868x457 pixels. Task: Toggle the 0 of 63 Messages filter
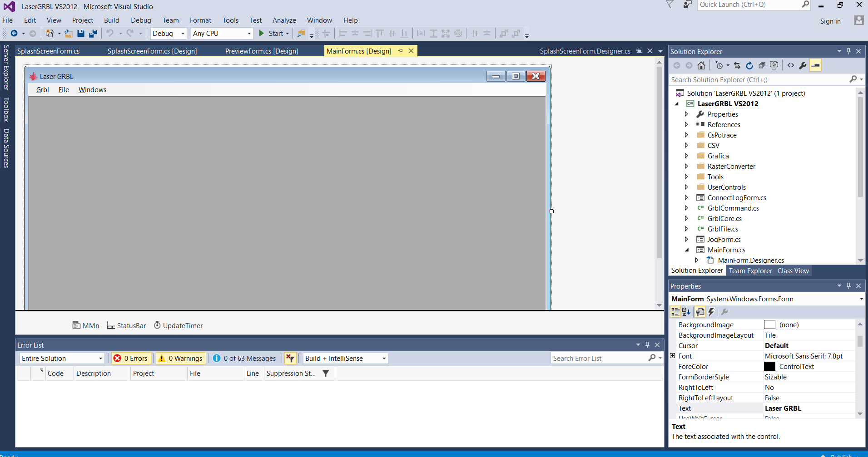point(244,359)
